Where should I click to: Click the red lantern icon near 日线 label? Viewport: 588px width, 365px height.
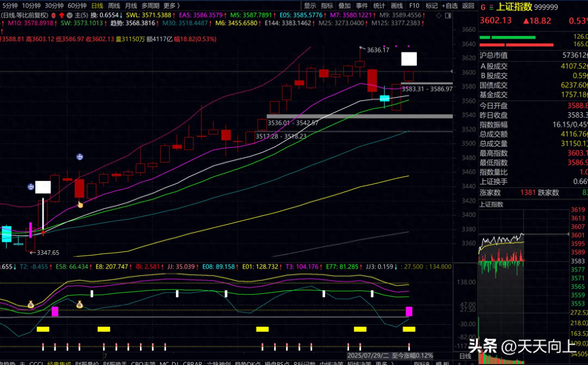53,15
